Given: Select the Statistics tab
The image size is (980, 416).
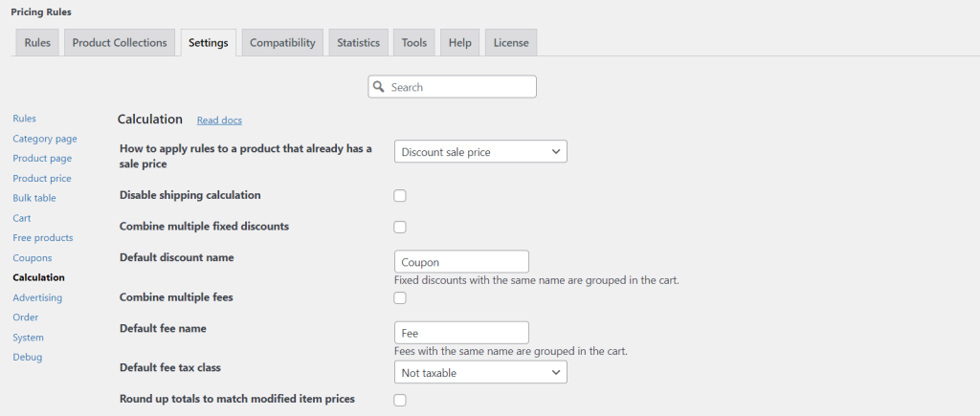Looking at the screenshot, I should [x=358, y=42].
